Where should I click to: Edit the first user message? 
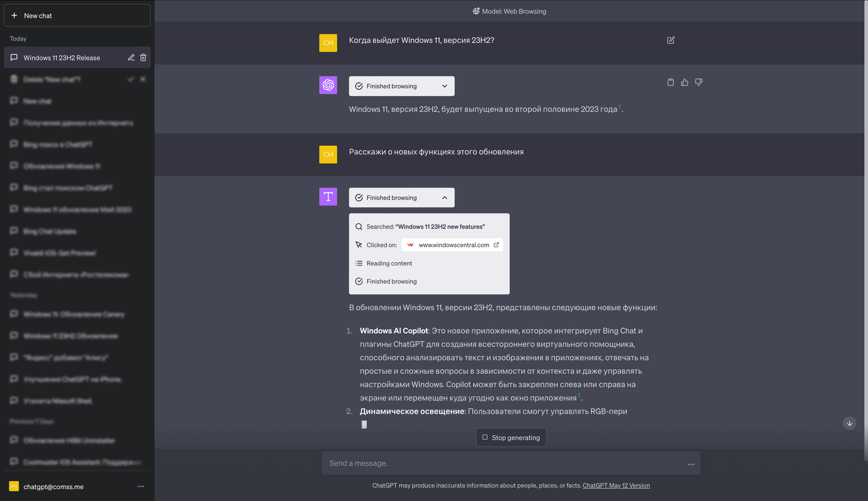point(671,40)
